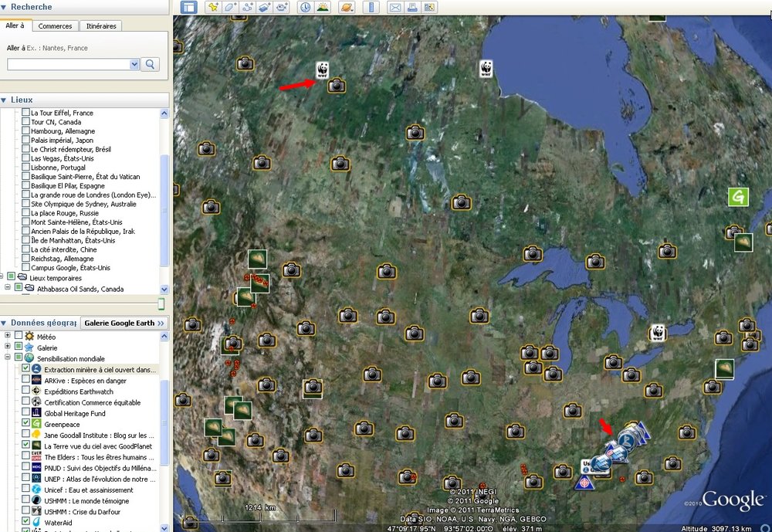Click the globe icon of Sensibilisation mondiale
This screenshot has width=772, height=532.
click(x=29, y=358)
